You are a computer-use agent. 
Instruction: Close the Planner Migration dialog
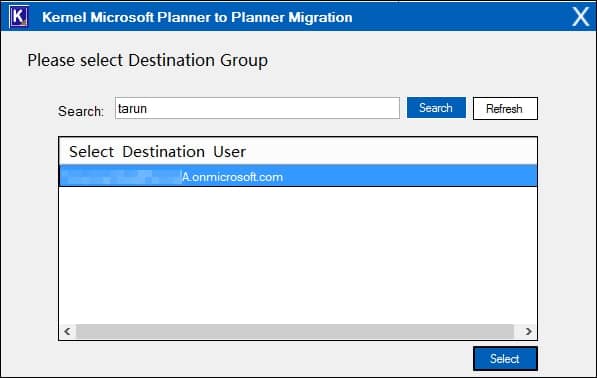point(581,16)
